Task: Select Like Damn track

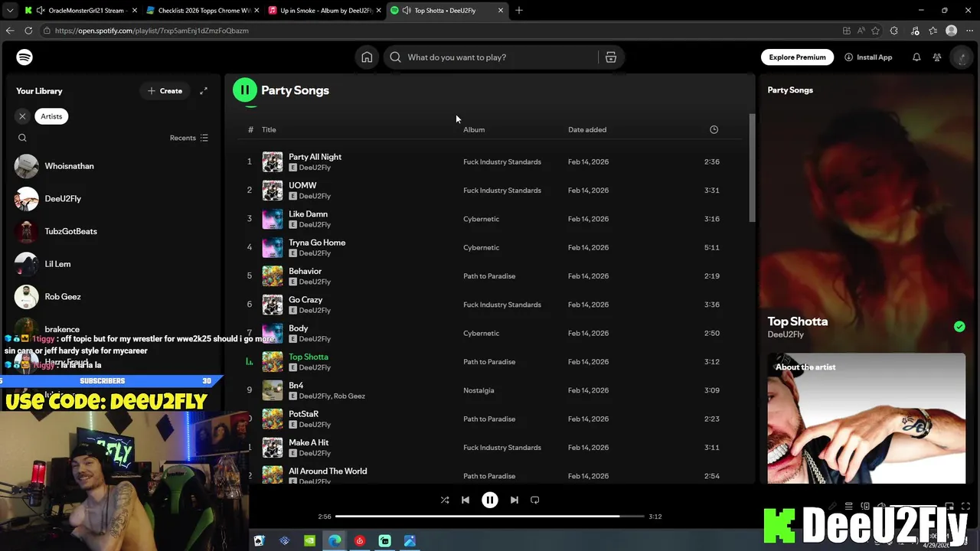Action: pos(308,214)
